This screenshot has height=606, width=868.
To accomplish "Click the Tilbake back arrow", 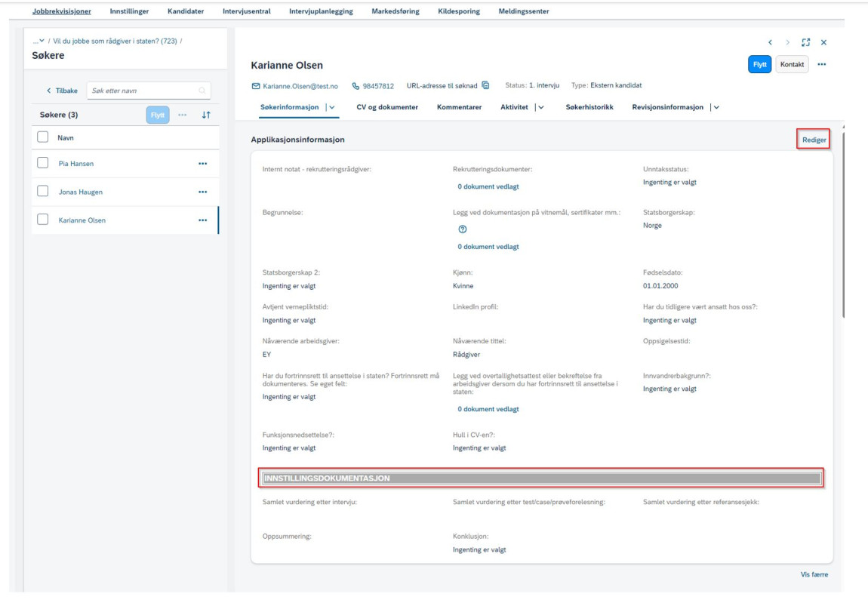I will tap(49, 91).
